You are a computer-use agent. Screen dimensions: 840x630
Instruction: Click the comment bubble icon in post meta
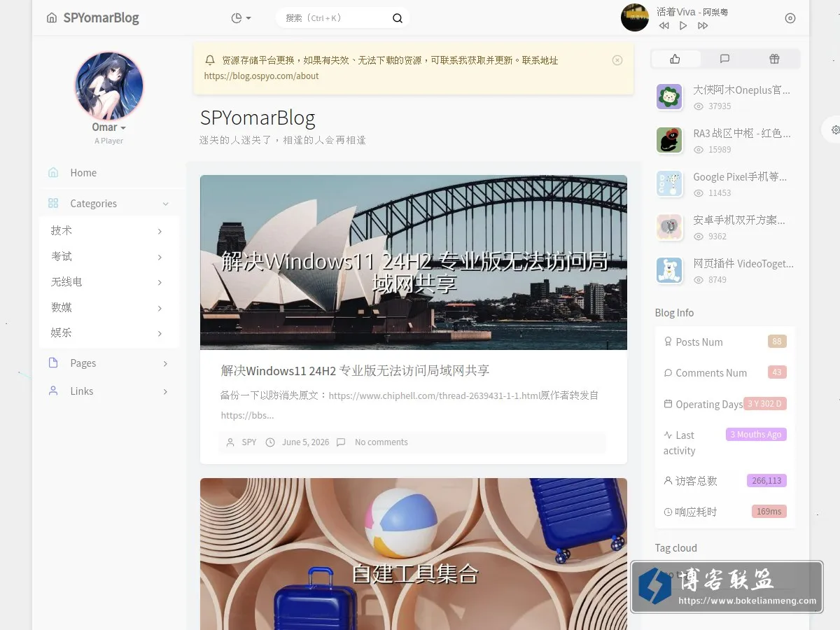click(341, 442)
